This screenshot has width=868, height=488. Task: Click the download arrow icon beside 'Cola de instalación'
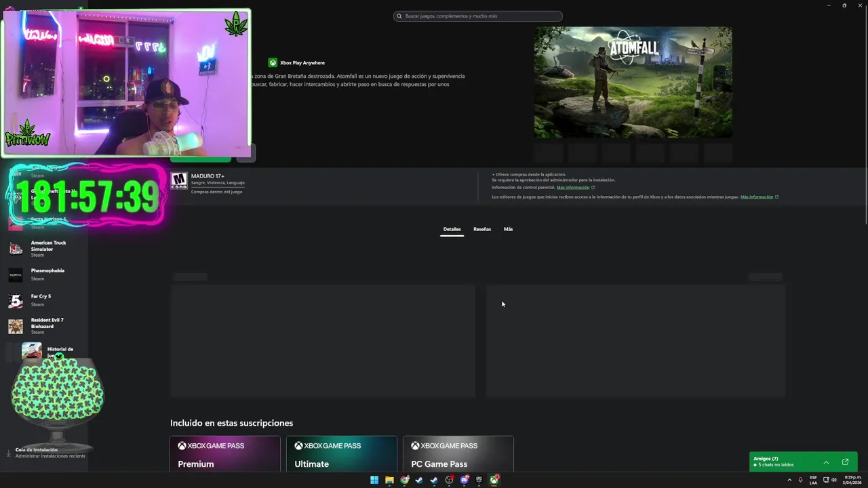coord(9,453)
